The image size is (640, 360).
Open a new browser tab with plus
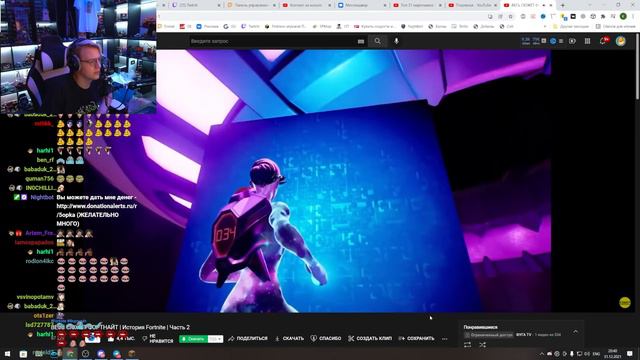tap(563, 5)
